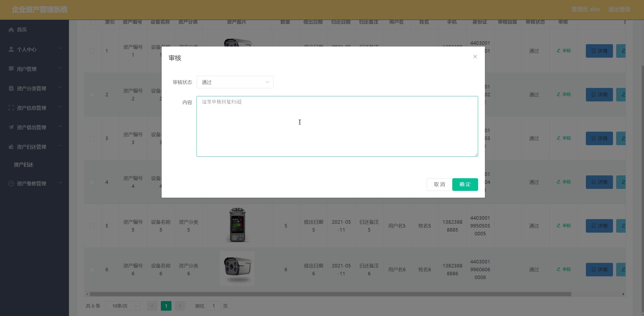Click 退出登录 in the top bar
Screen dimensions: 644x316
point(619,9)
